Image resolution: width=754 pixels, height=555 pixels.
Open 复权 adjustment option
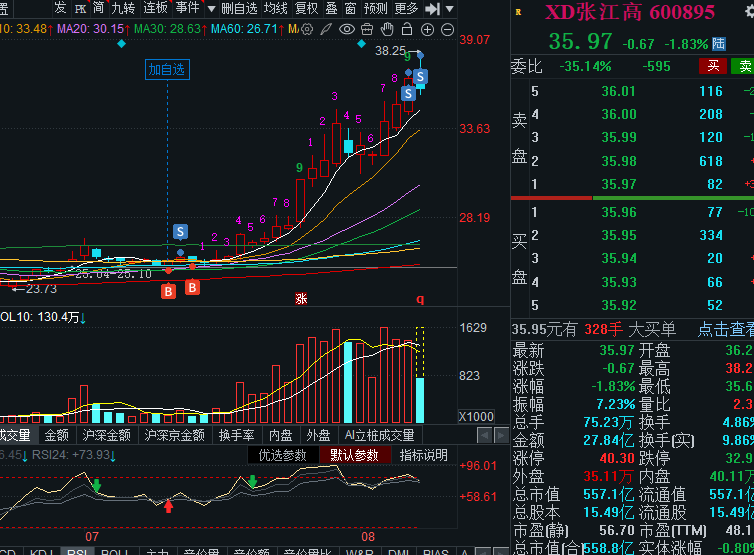306,8
